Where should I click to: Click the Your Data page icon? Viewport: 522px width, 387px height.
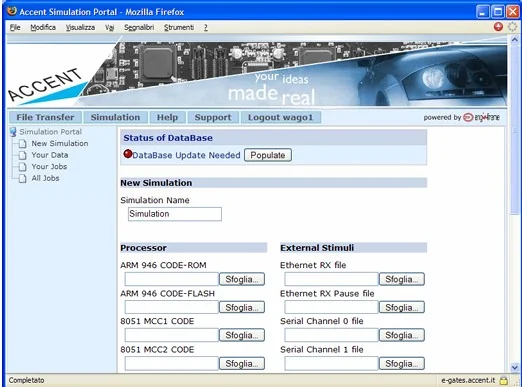click(x=22, y=155)
